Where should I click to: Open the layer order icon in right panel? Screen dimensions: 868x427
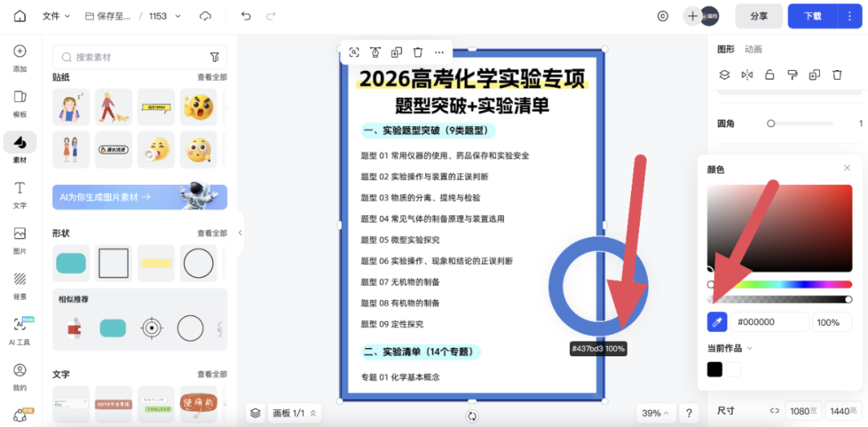[724, 75]
